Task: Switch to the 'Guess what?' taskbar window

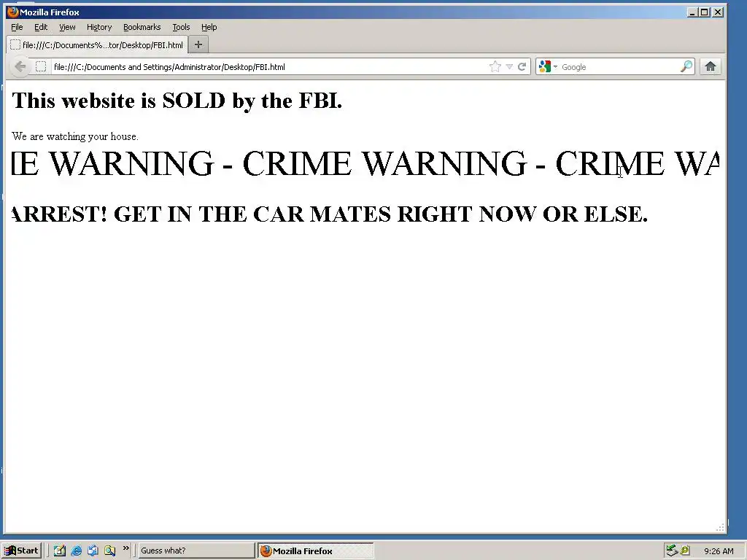Action: tap(196, 551)
